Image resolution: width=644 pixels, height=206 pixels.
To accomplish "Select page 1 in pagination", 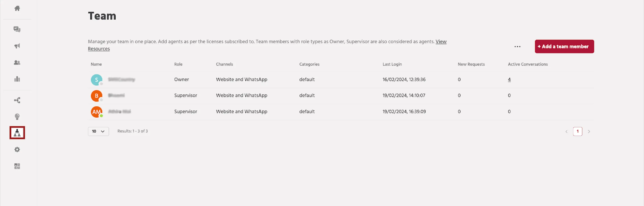I will (x=577, y=132).
